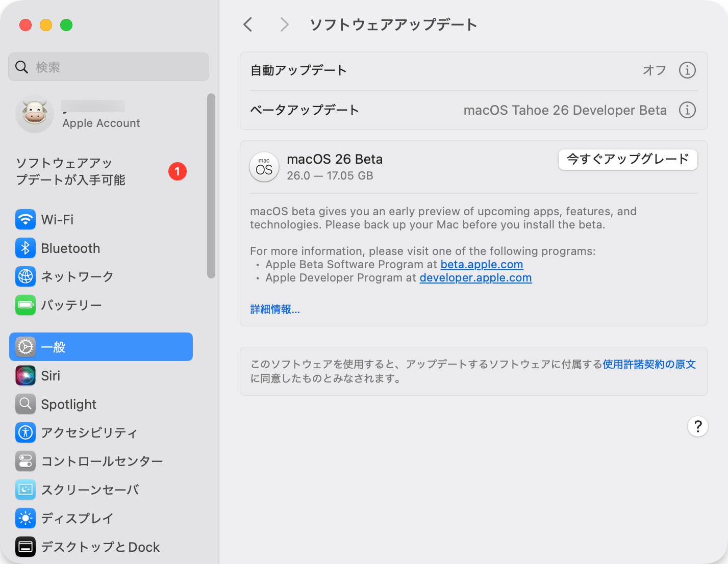728x564 pixels.
Task: Open info for 自動アップデート
Action: pos(687,70)
